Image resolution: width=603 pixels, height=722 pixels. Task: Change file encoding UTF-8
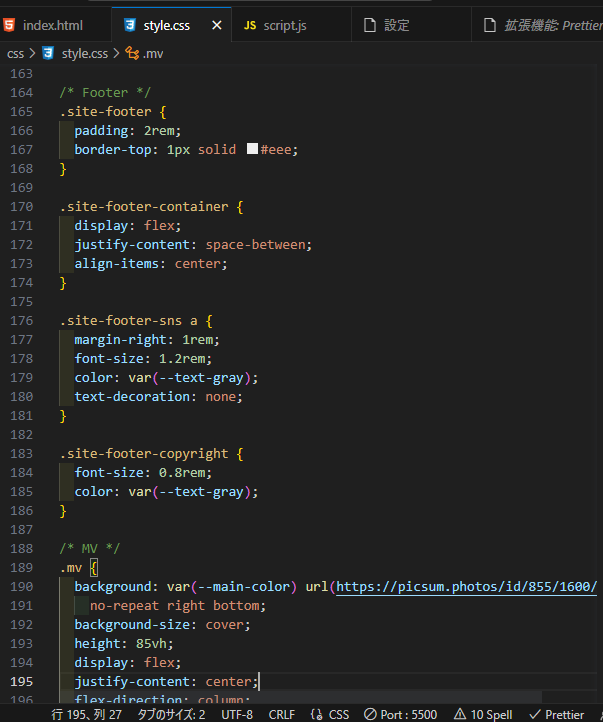237,715
